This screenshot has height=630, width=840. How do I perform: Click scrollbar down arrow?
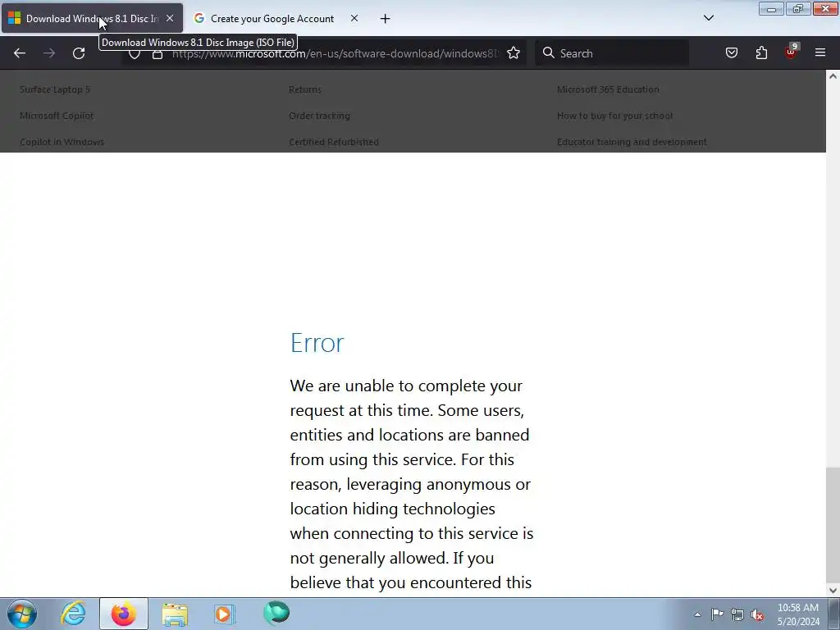point(833,591)
